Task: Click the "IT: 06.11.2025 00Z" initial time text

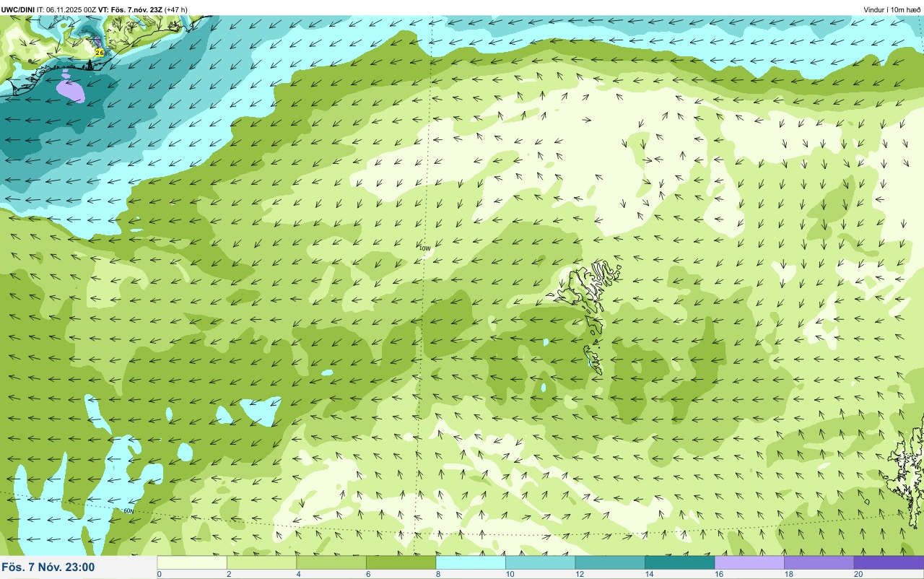Action: pyautogui.click(x=66, y=9)
